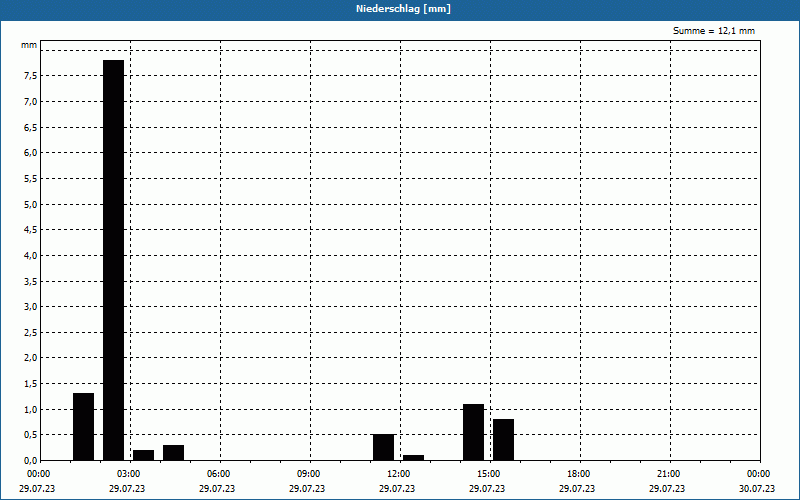Click the 7,0 y-axis value

[31, 102]
